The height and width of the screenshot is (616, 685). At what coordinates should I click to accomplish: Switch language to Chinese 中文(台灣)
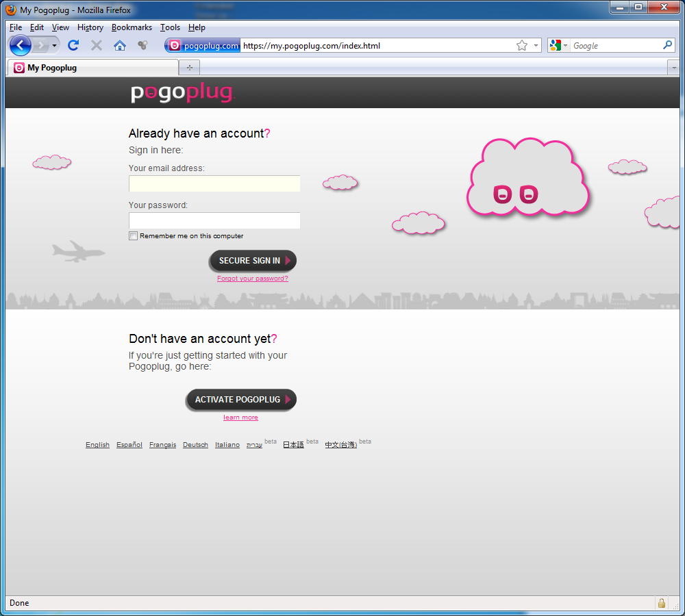[340, 445]
